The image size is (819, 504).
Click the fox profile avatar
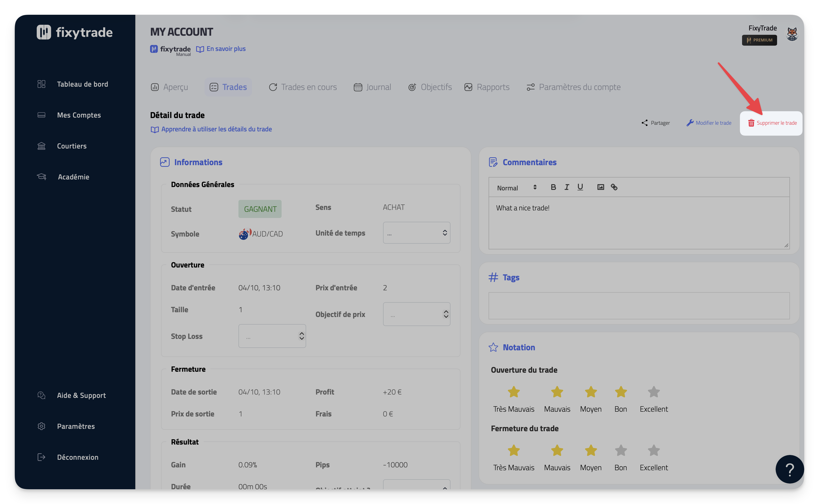[x=792, y=34]
